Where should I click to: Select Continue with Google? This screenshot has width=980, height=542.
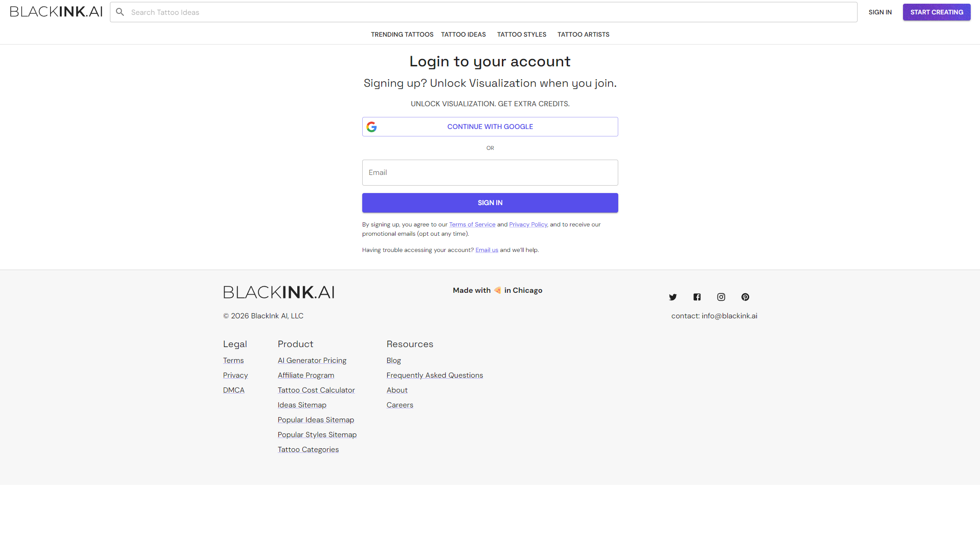pos(490,126)
